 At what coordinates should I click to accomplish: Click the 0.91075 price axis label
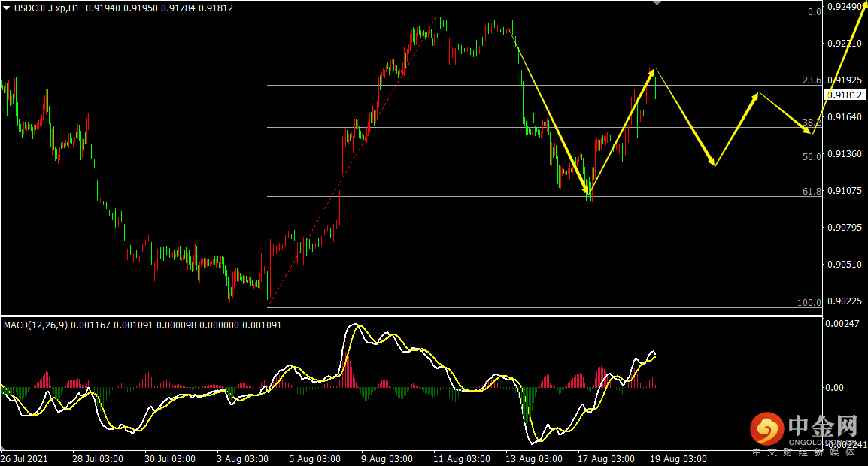tap(845, 191)
